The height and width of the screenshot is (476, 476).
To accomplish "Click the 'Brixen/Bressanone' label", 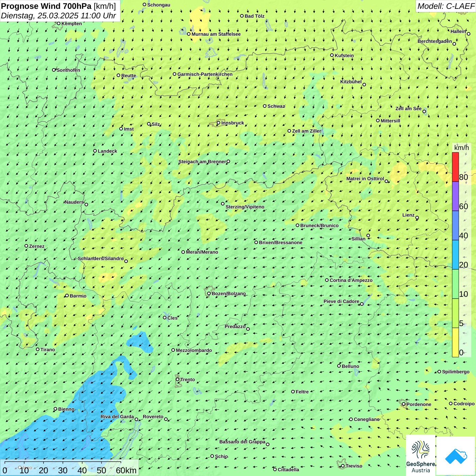I will point(280,242).
